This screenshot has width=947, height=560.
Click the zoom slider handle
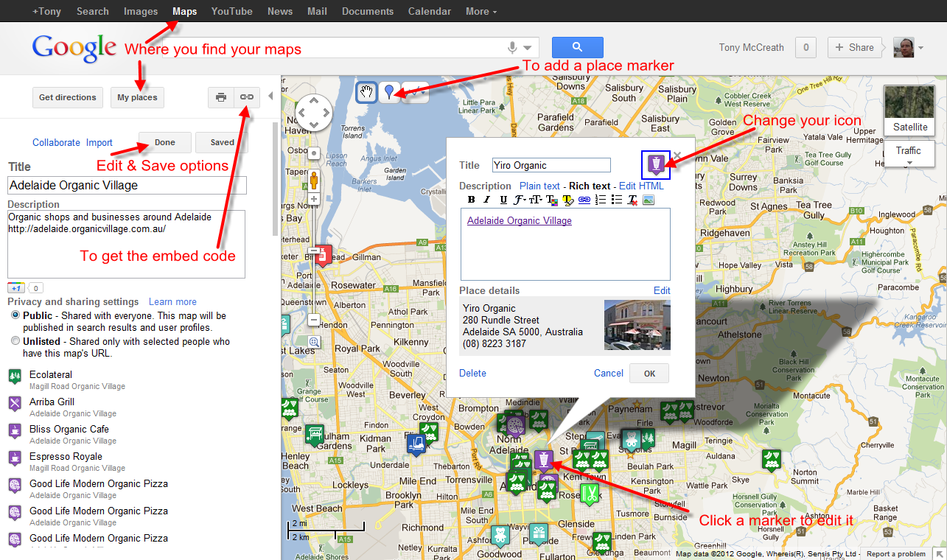click(314, 251)
